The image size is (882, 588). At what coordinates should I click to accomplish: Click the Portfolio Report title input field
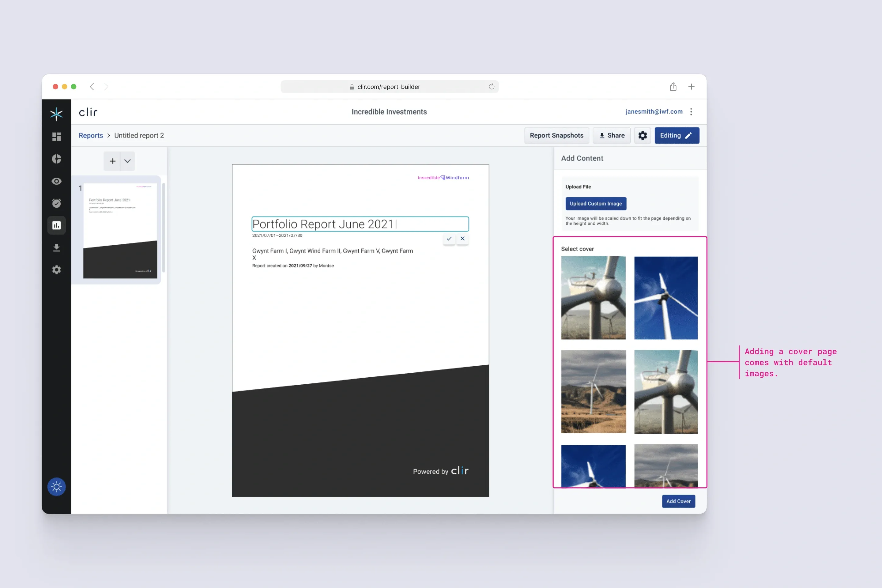pyautogui.click(x=360, y=224)
